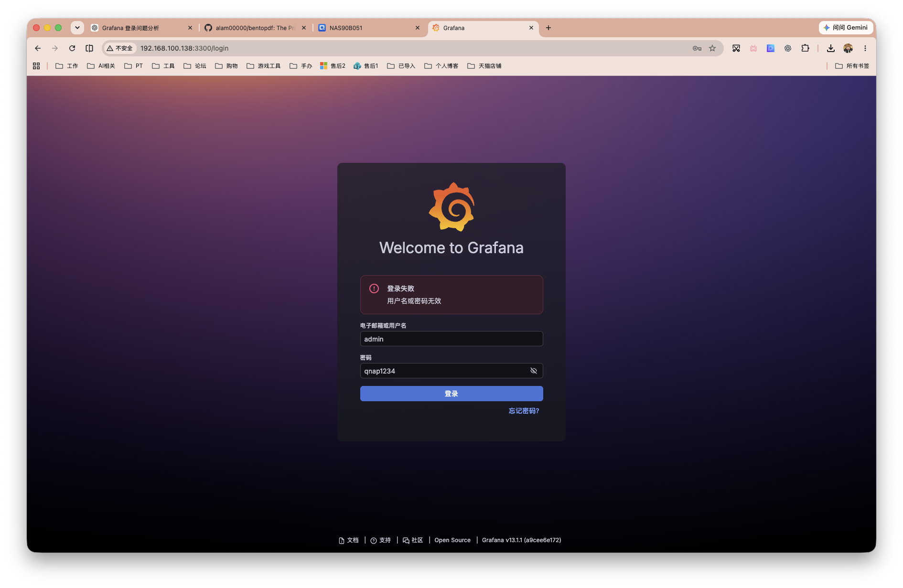Open the 售后2 bookmark
903x588 pixels.
tap(333, 66)
